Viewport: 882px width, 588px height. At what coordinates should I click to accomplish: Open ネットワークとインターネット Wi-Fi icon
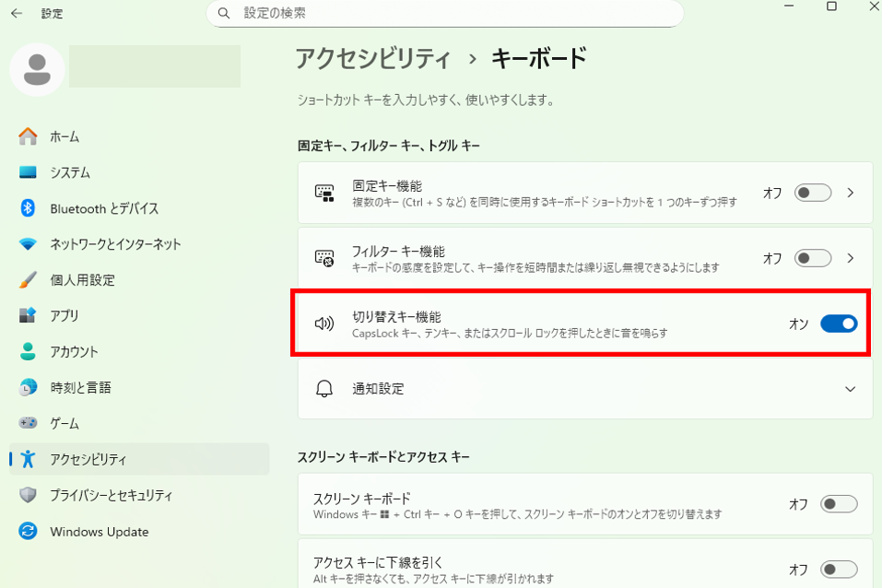[29, 244]
